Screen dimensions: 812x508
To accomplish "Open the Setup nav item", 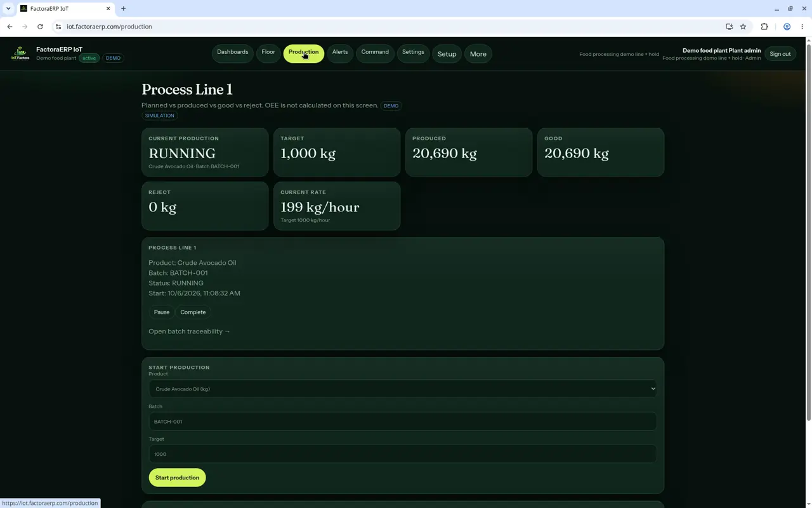I will click(447, 54).
